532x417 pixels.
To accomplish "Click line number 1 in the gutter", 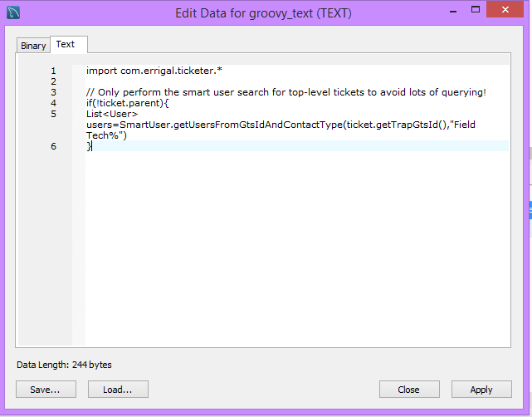I will point(53,71).
